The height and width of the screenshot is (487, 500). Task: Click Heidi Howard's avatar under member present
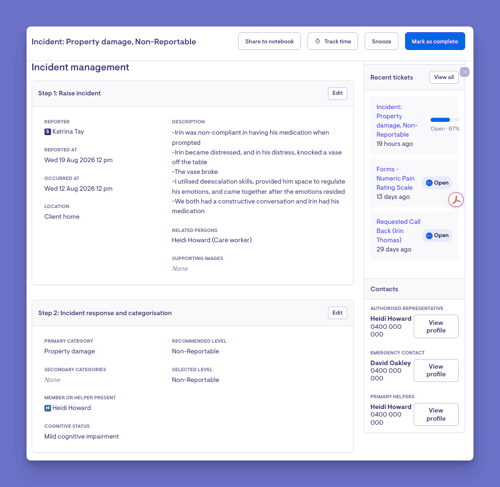[48, 408]
